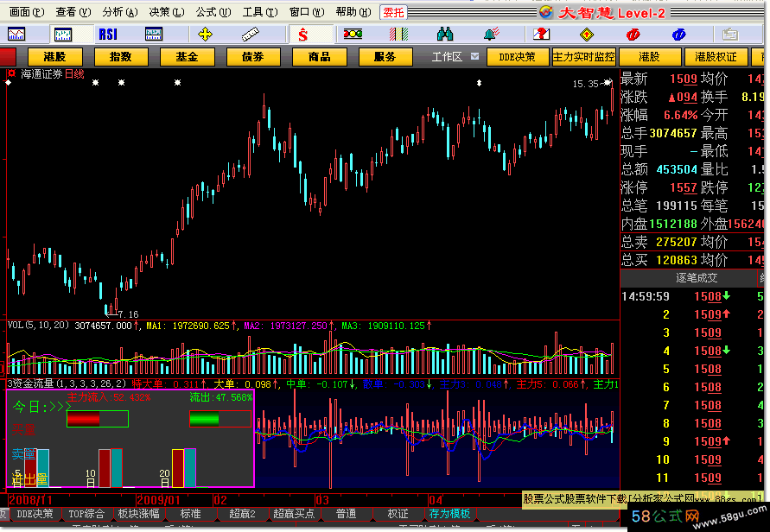
Task: Open the 分析(A) menu
Action: point(120,12)
